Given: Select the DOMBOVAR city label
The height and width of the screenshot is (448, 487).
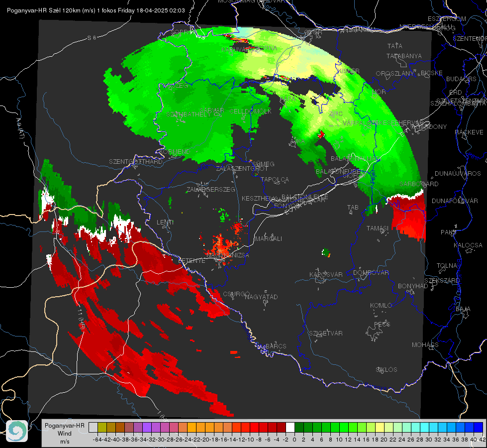Looking at the screenshot, I should pyautogui.click(x=371, y=273).
